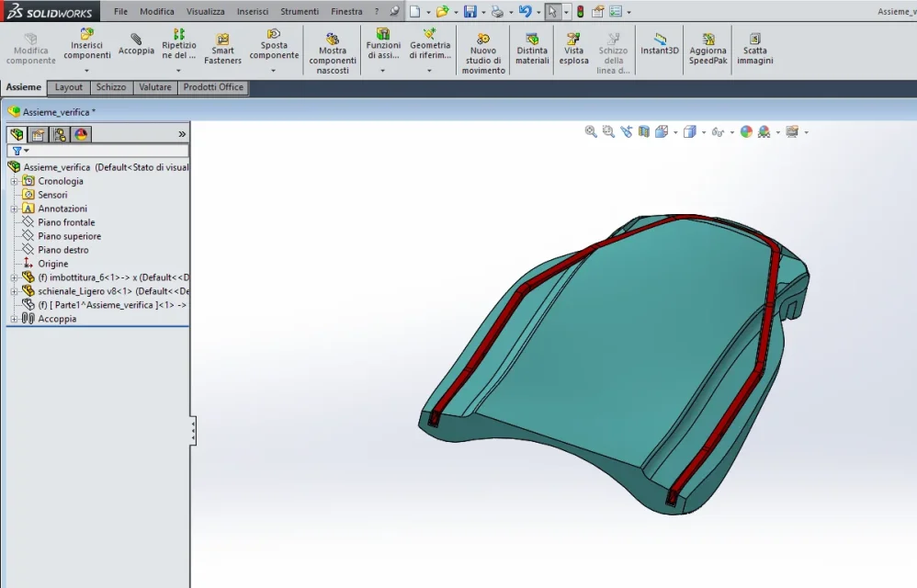Screen dimensions: 917x588
Task: Click Nuovo studio di movimento
Action: tap(483, 54)
